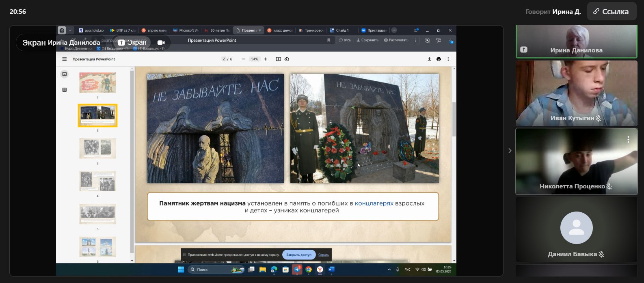This screenshot has width=644, height=283.
Task: Select Иван Кутыгин's video tile
Action: click(576, 93)
